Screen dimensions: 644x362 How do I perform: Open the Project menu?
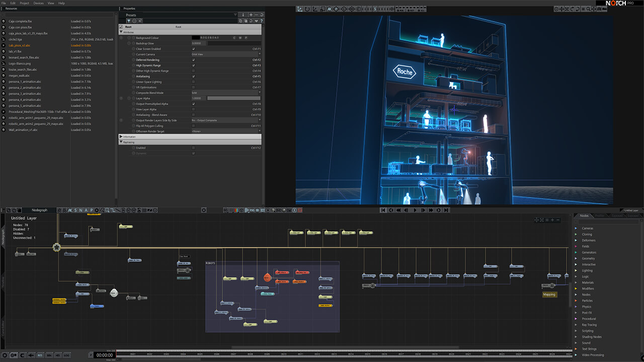(24, 3)
